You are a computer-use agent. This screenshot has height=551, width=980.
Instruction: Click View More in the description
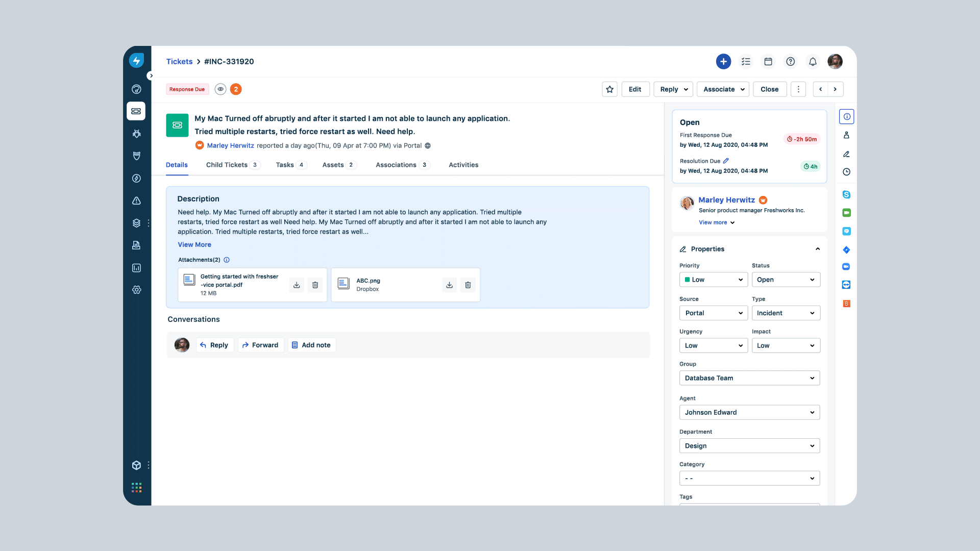[194, 245]
